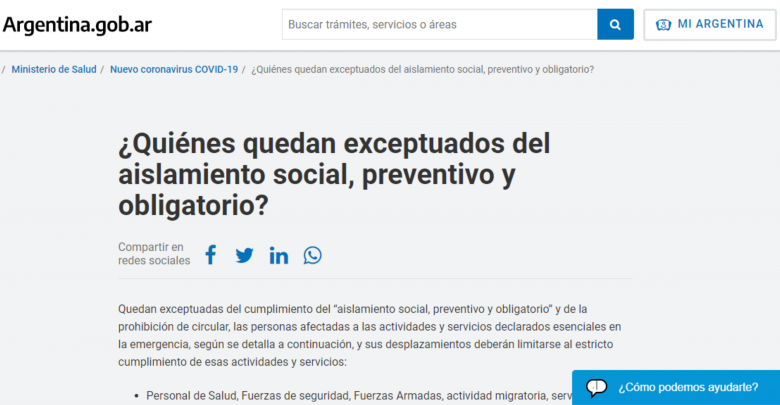Share the article on Twitter
Image resolution: width=780 pixels, height=405 pixels.
pos(244,255)
